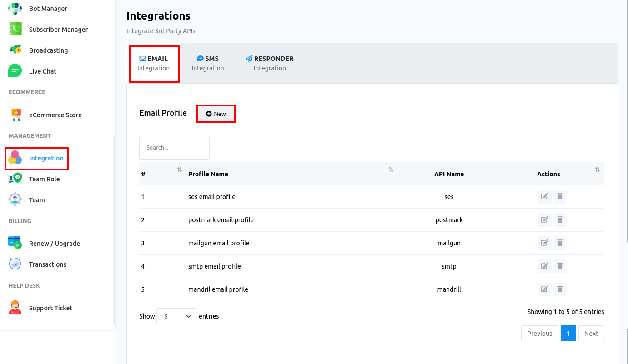Open the Show entries dropdown
The image size is (628, 364).
point(177,316)
